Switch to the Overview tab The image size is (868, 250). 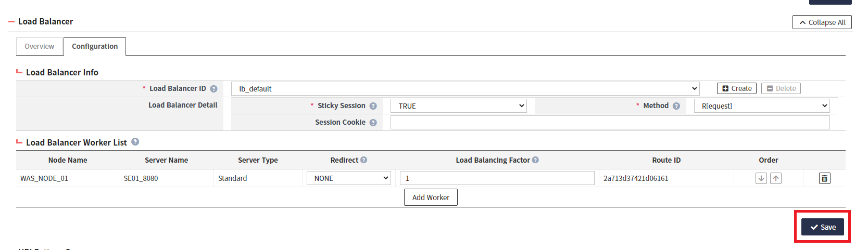[39, 46]
